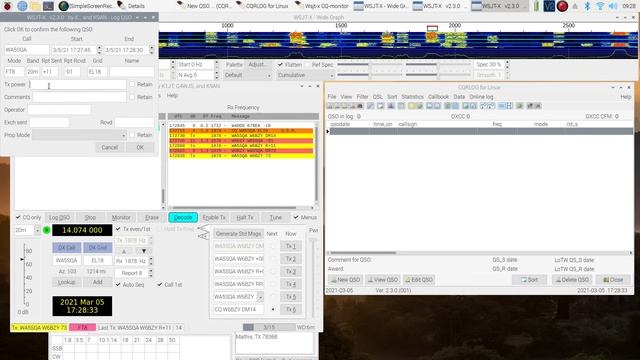Click the Comments input field
This screenshot has width=640, height=360.
pyautogui.click(x=79, y=97)
